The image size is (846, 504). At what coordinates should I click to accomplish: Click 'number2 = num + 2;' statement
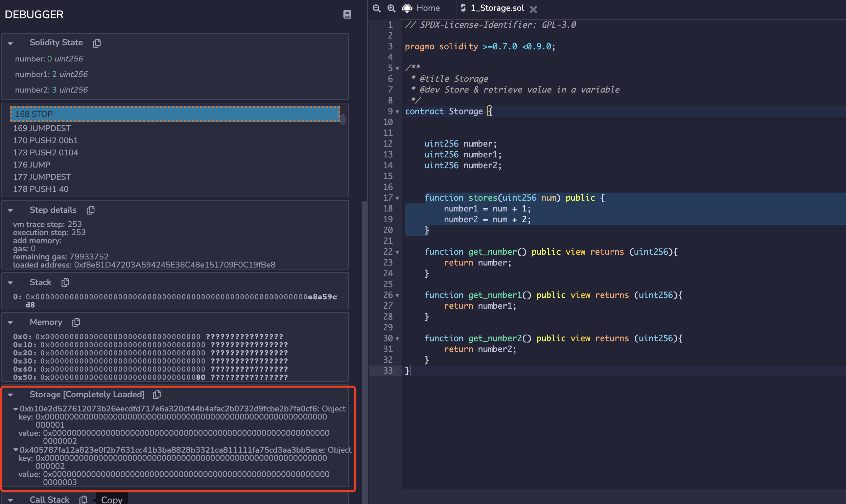pyautogui.click(x=487, y=220)
